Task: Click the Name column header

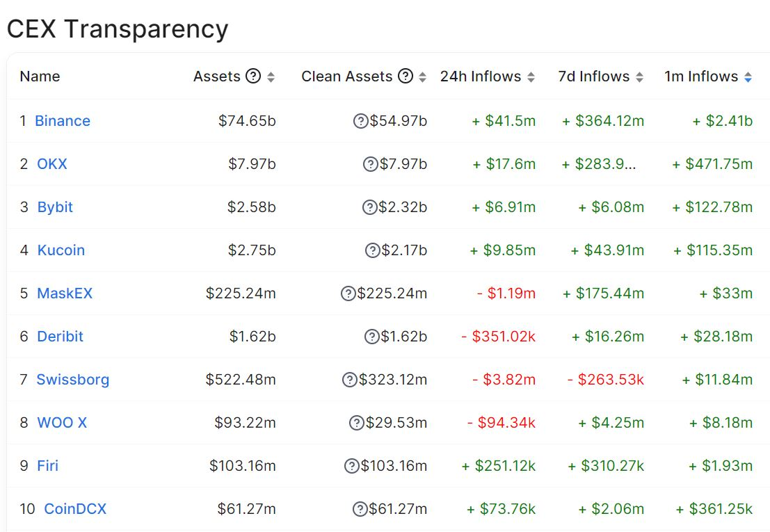Action: (x=40, y=76)
